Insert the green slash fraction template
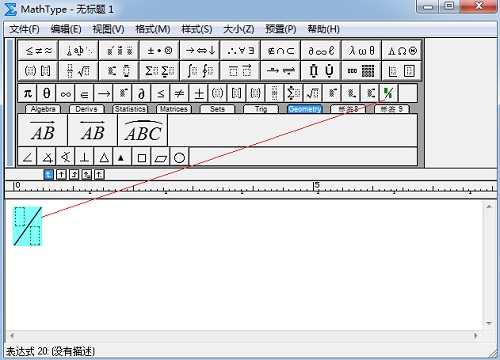 [x=389, y=93]
